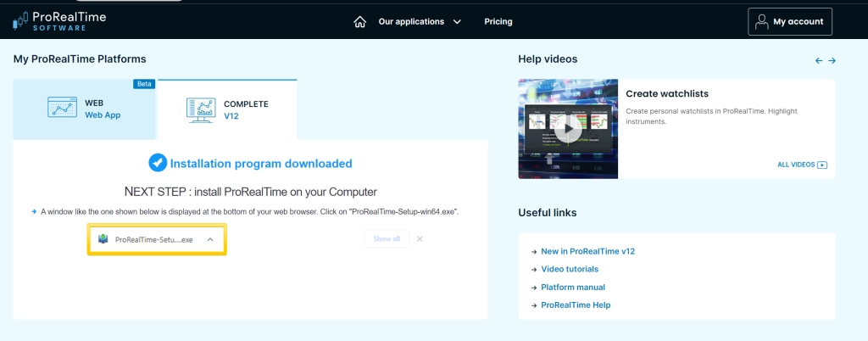Image resolution: width=868 pixels, height=341 pixels.
Task: Click the My account user icon
Action: coord(761,22)
